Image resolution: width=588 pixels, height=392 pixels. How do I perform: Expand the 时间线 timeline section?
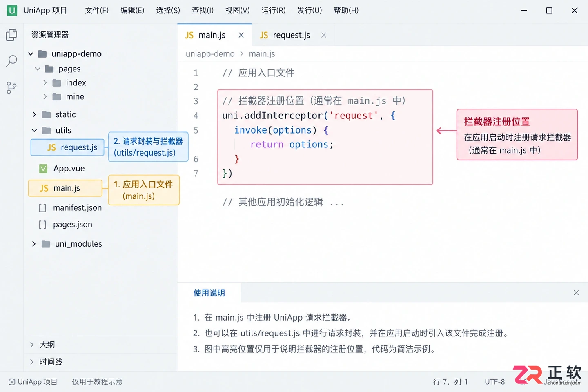click(x=32, y=362)
